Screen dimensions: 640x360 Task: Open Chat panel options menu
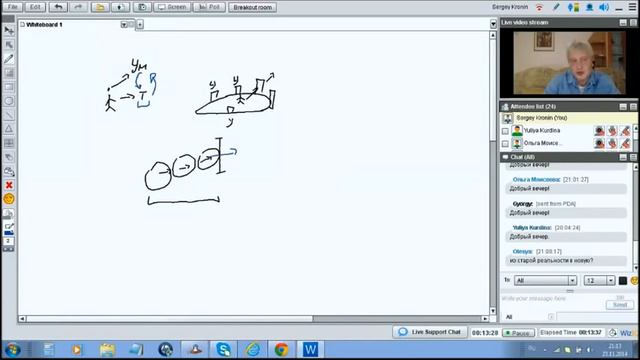tap(633, 157)
